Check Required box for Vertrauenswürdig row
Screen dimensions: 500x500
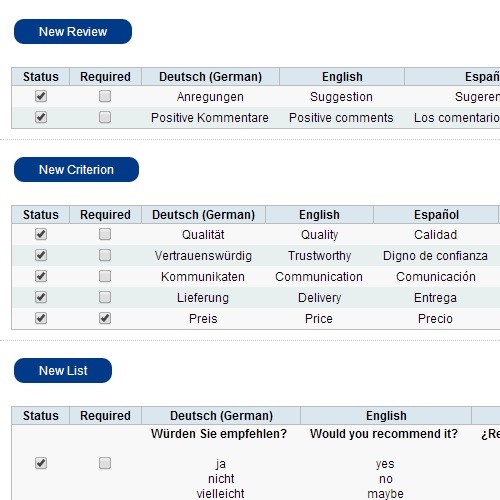[x=105, y=255]
